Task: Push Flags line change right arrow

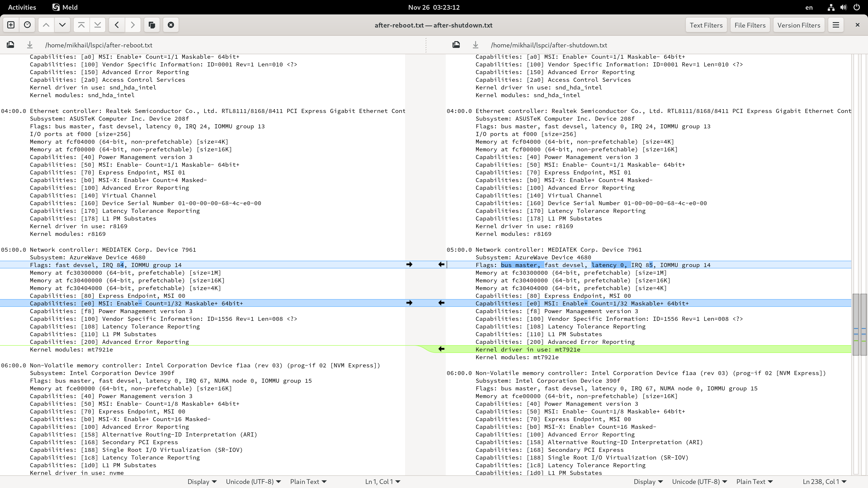Action: (x=409, y=265)
